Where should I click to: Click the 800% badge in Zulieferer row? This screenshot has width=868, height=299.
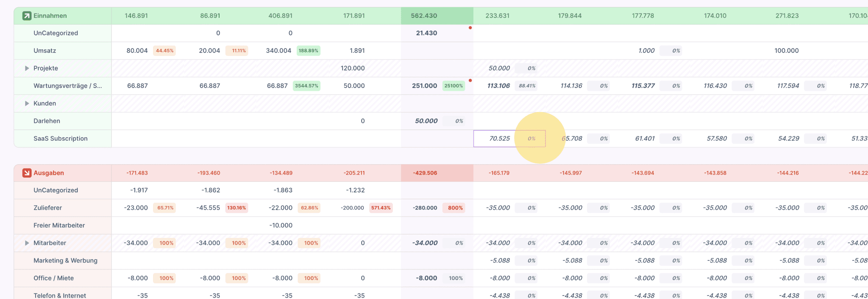click(x=455, y=208)
